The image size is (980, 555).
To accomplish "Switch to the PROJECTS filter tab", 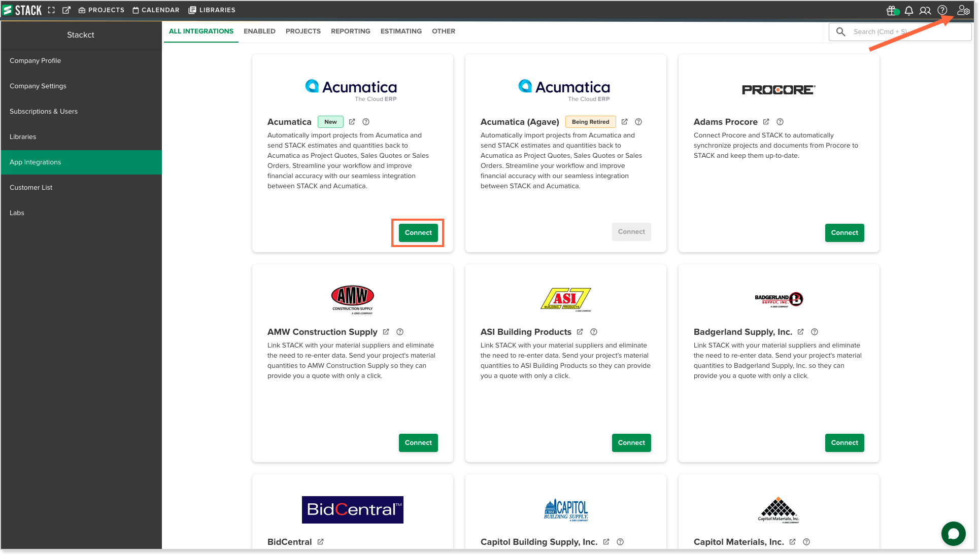I will (303, 31).
